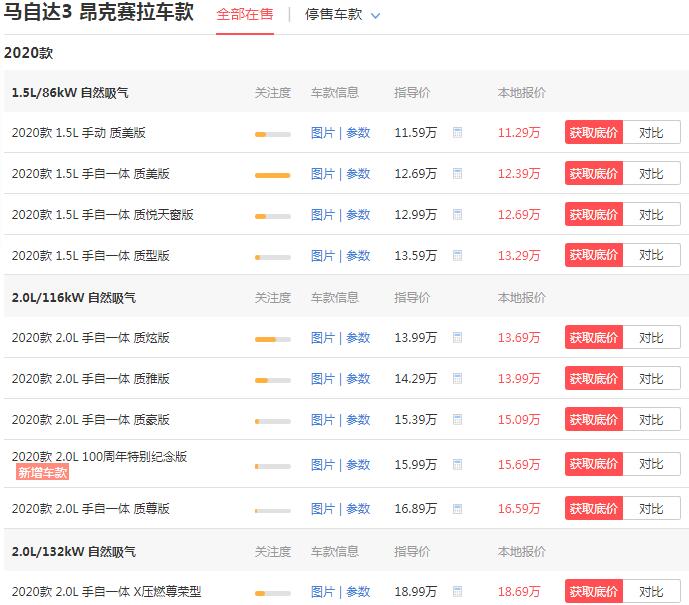
Task: Add 1.5L 手自一体 质美版 to 对比
Action: click(652, 174)
